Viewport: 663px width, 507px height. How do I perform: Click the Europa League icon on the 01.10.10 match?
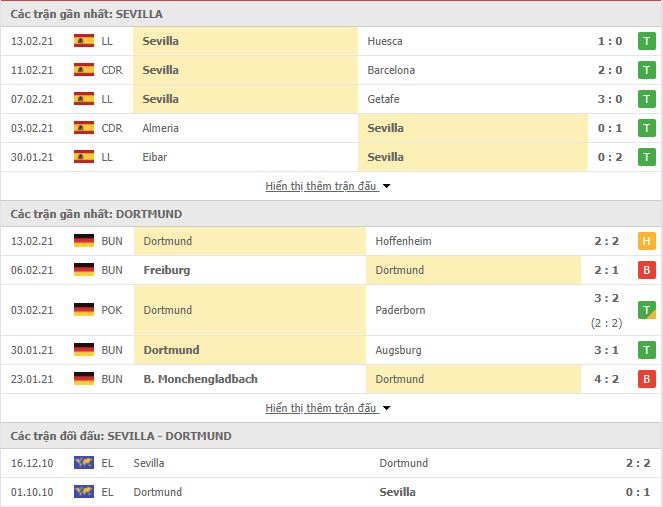[x=84, y=492]
